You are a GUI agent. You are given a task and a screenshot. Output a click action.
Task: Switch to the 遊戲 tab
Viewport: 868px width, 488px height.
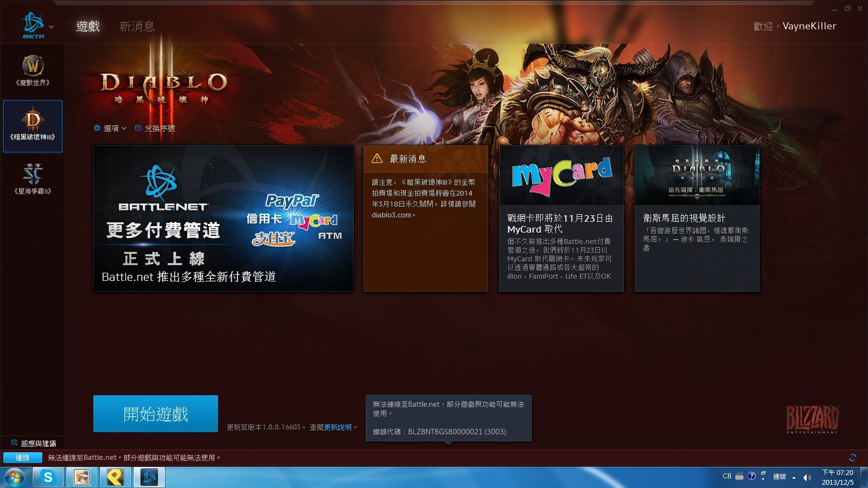(88, 26)
